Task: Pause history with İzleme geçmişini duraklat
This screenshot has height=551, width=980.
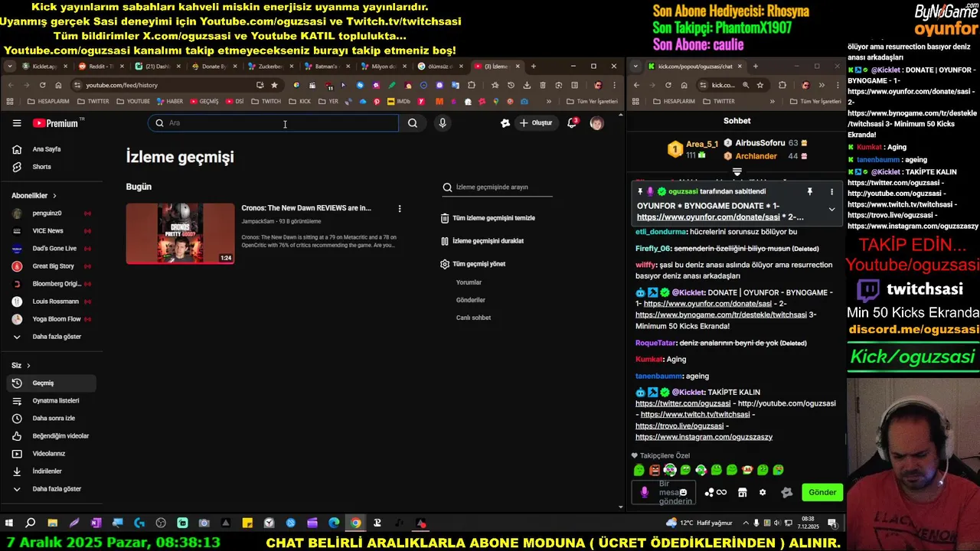Action: coord(482,241)
